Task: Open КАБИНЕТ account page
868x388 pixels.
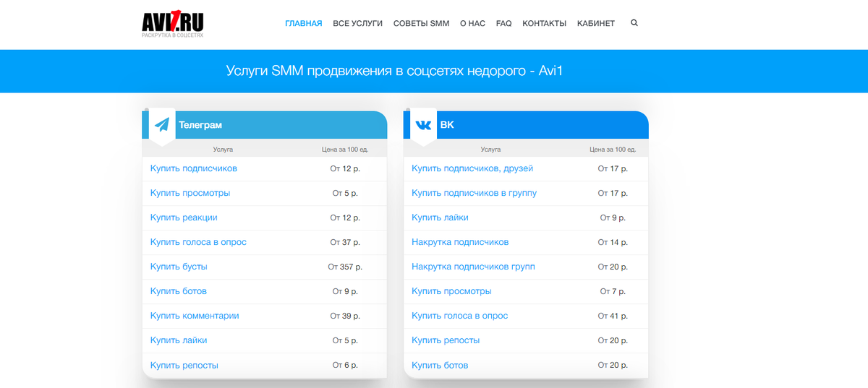Action: tap(596, 23)
